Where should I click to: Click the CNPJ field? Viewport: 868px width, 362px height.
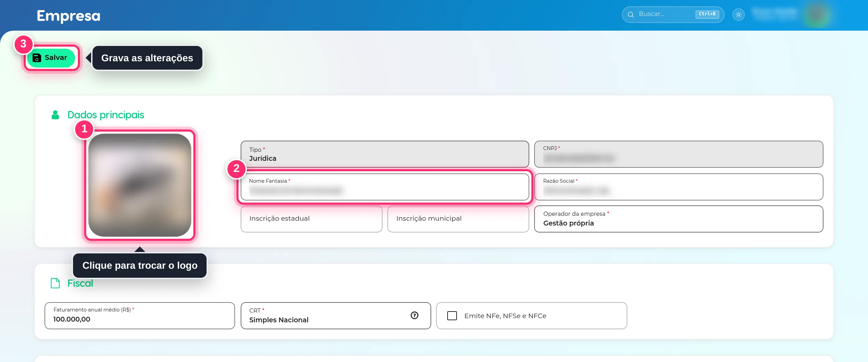[678, 154]
